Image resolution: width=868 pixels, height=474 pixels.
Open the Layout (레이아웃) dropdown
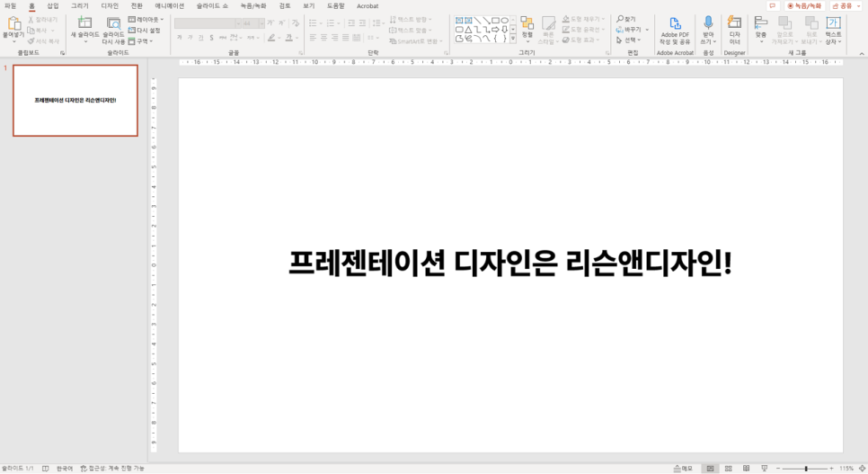tap(146, 20)
